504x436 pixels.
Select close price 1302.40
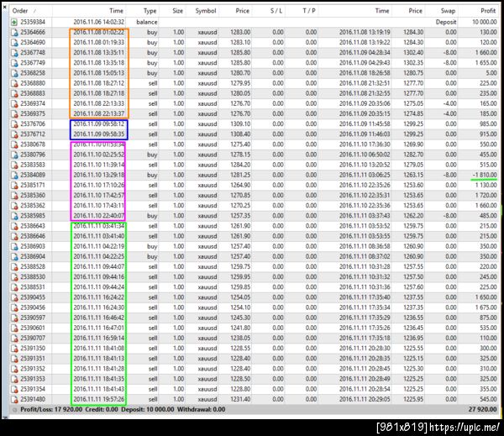pyautogui.click(x=413, y=53)
